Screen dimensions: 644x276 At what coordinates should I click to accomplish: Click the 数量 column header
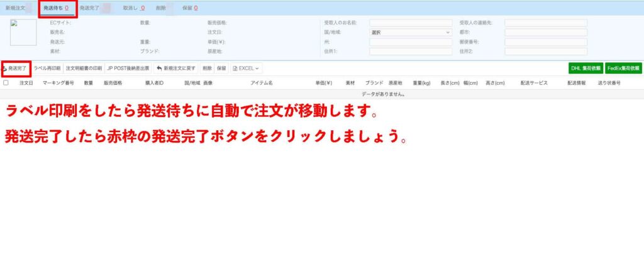coord(89,82)
